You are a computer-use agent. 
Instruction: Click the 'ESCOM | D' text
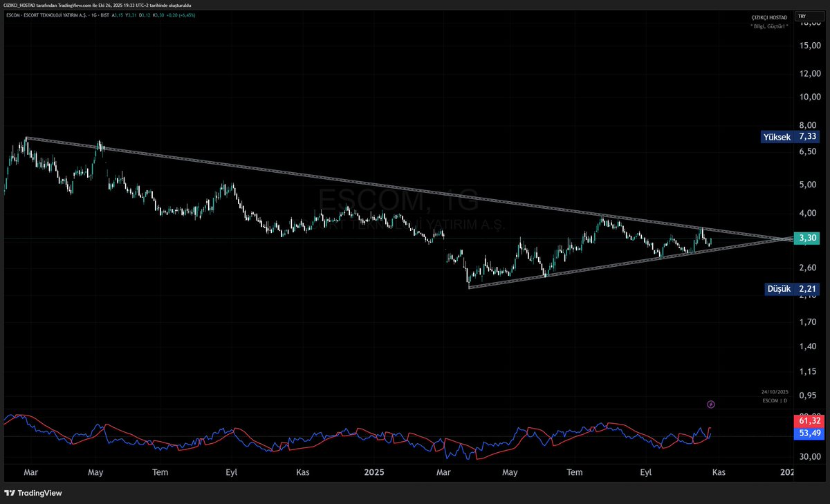[x=775, y=401]
